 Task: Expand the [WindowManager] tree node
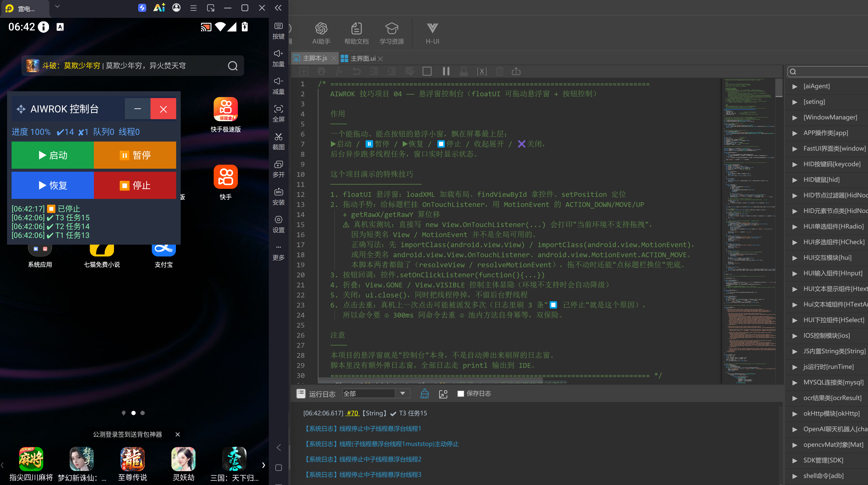[x=795, y=118]
